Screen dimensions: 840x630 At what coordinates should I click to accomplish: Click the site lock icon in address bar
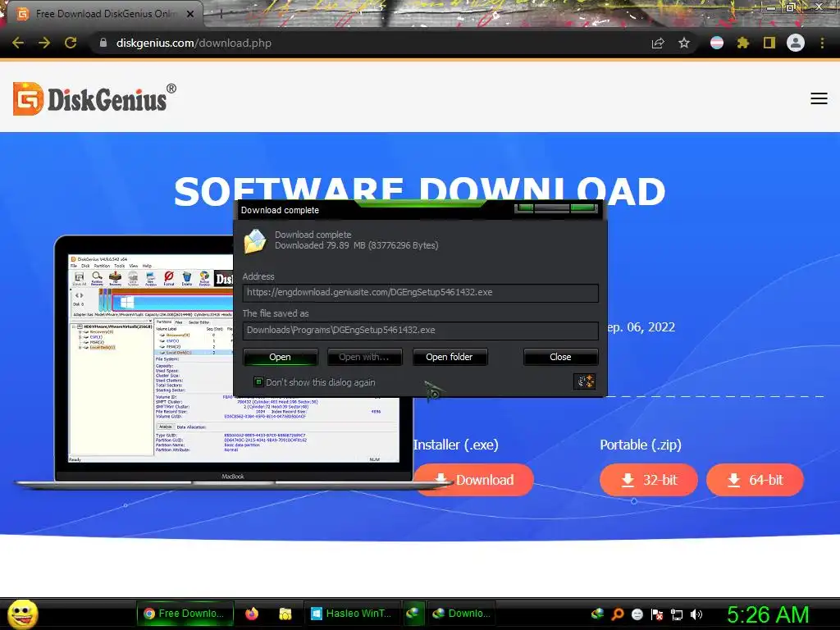click(103, 43)
